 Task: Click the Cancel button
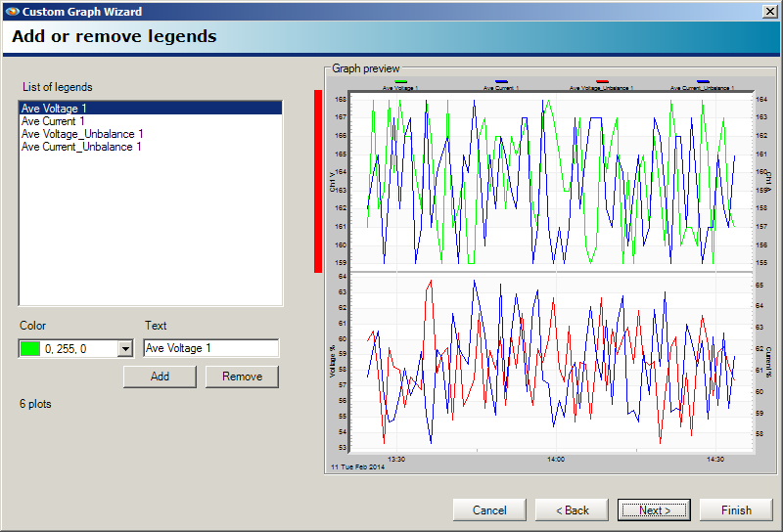(489, 510)
